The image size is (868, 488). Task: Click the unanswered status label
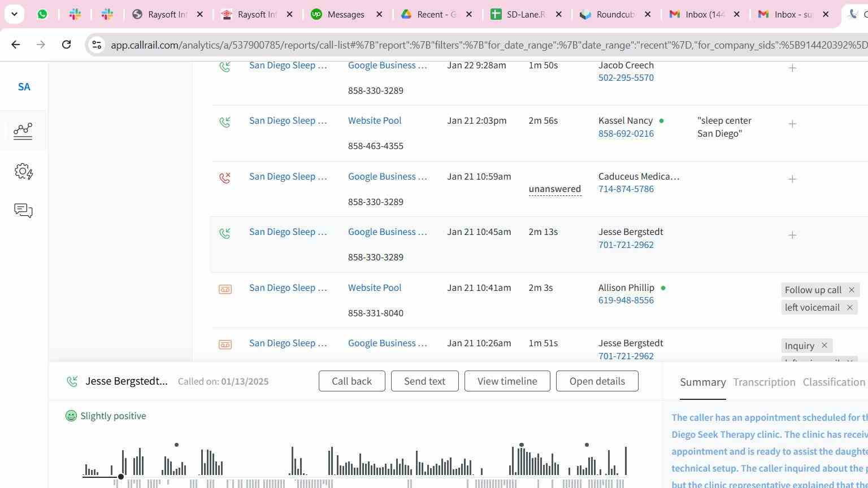point(555,189)
